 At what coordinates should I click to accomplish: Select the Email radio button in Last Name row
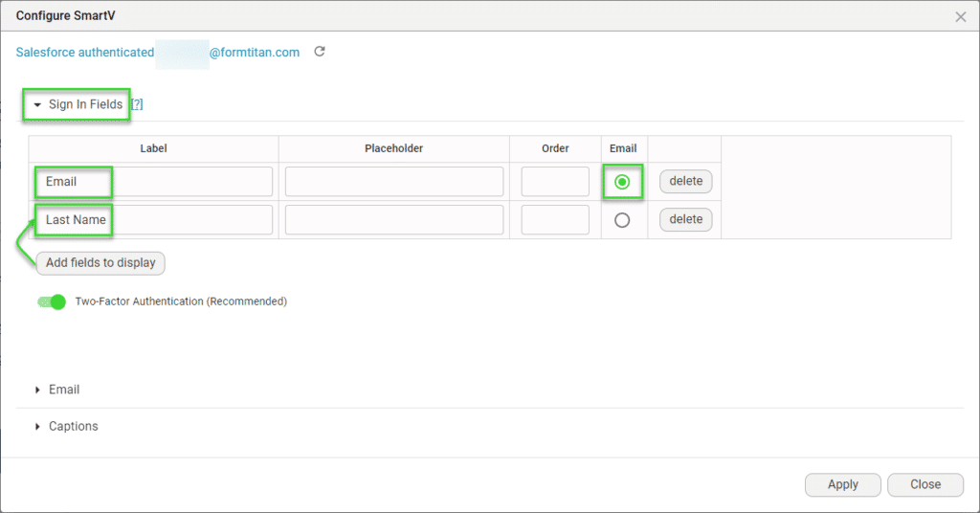[622, 220]
